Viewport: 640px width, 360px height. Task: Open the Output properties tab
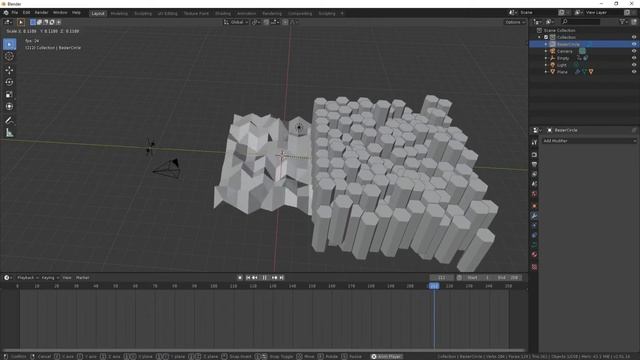[534, 164]
